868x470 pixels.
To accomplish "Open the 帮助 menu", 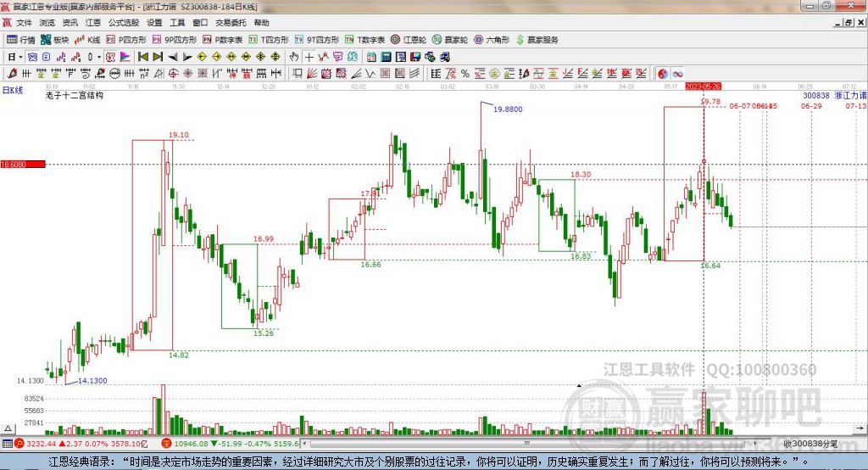I will tap(261, 23).
